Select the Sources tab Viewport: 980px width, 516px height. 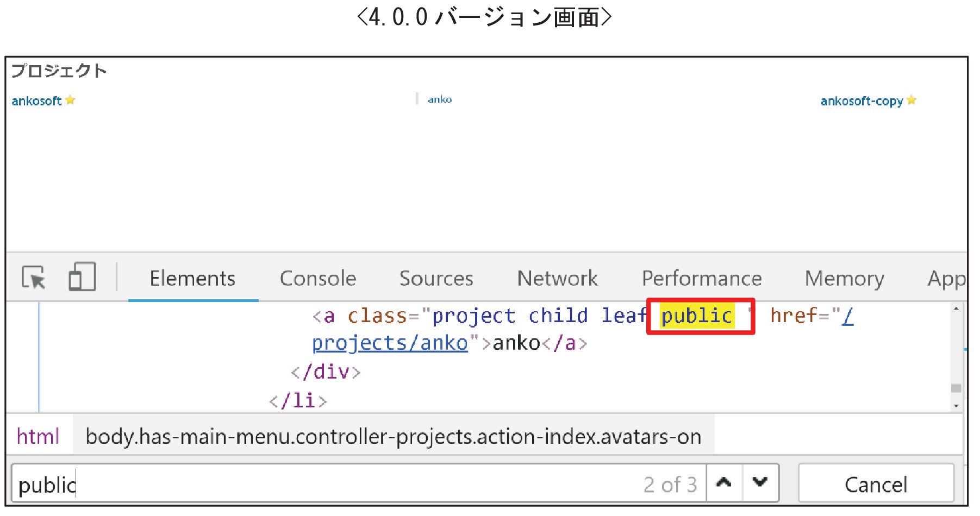click(x=436, y=278)
